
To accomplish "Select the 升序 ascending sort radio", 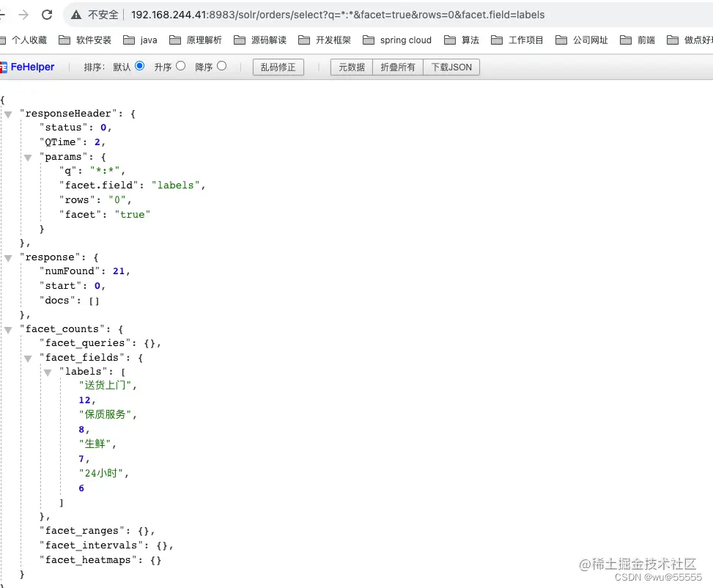I will [180, 66].
